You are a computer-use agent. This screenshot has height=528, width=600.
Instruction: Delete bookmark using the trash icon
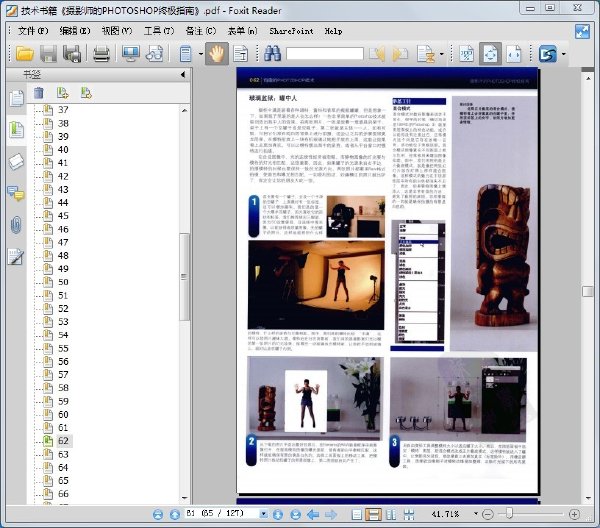point(39,93)
